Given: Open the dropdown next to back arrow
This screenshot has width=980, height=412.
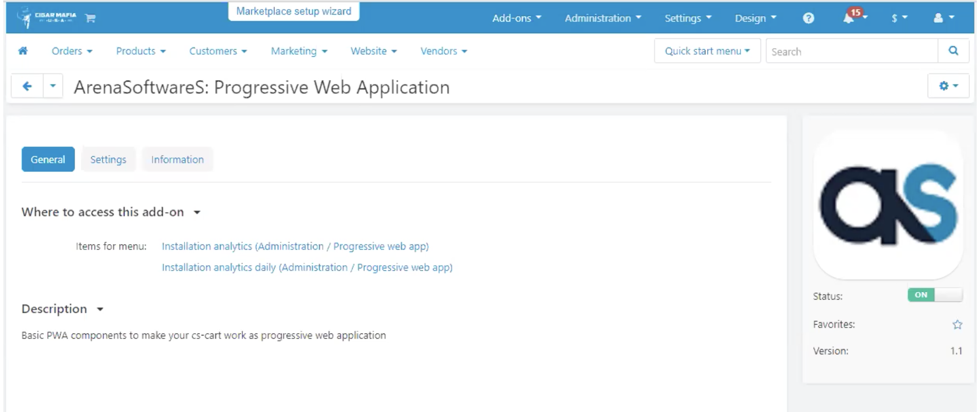Looking at the screenshot, I should [x=53, y=86].
